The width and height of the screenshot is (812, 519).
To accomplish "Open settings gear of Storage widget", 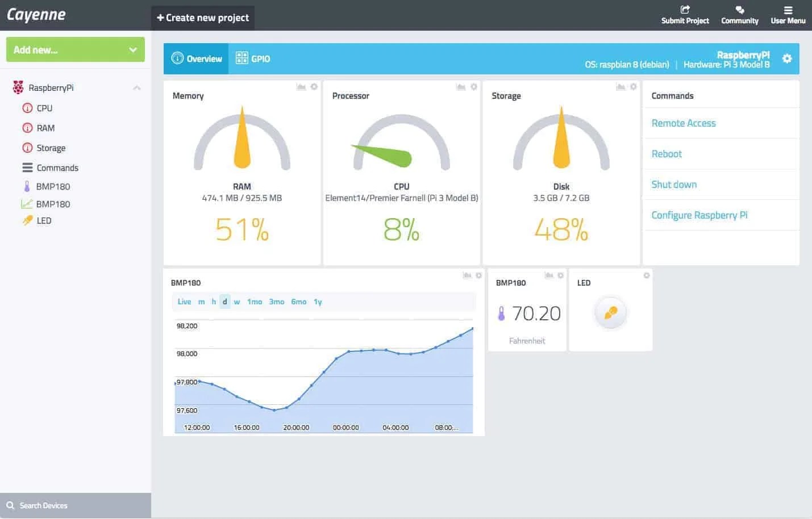I will click(633, 87).
